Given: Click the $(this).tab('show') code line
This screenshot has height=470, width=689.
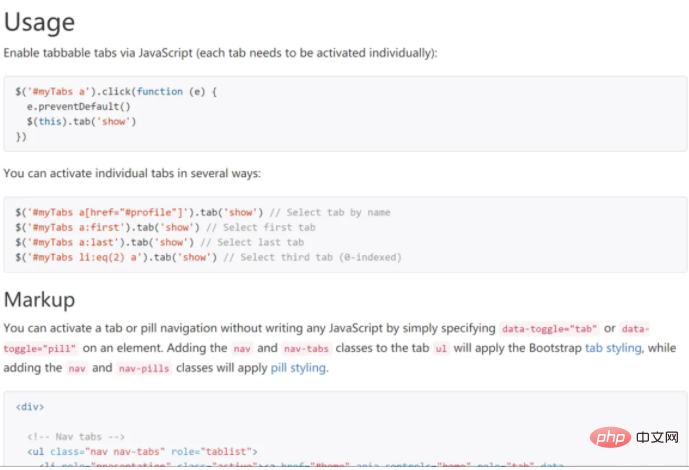Looking at the screenshot, I should [x=81, y=121].
